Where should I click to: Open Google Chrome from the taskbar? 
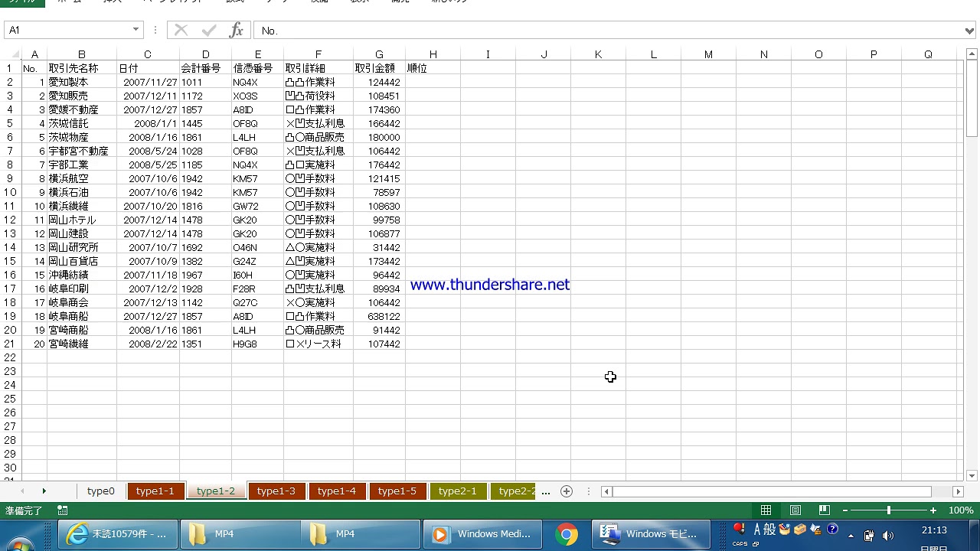coord(567,534)
